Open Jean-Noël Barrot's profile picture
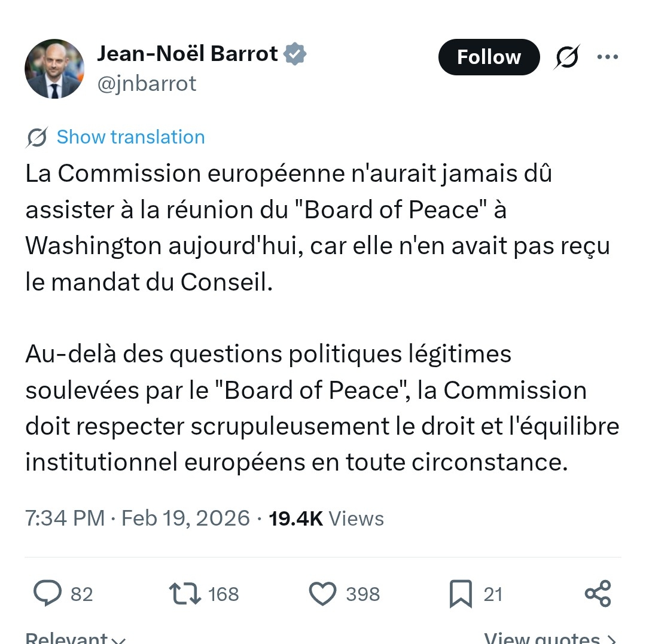 tap(54, 69)
